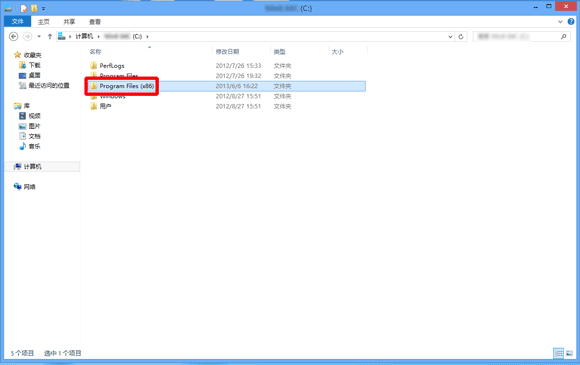Expand the ribbon with the chevron

pyautogui.click(x=560, y=22)
